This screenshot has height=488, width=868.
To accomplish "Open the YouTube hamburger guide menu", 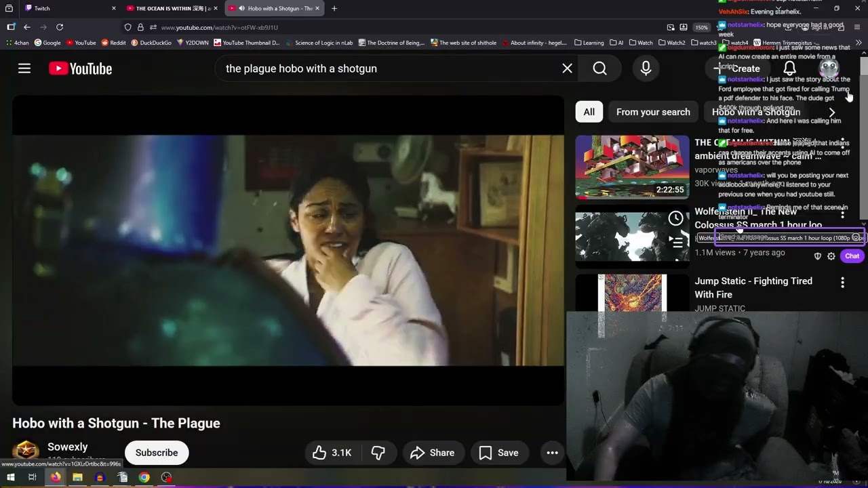I will tap(24, 68).
